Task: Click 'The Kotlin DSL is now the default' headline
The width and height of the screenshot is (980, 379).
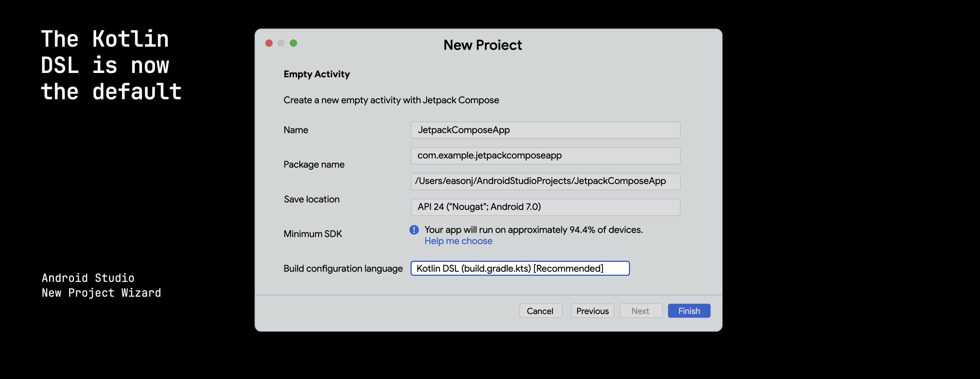Action: pos(111,65)
